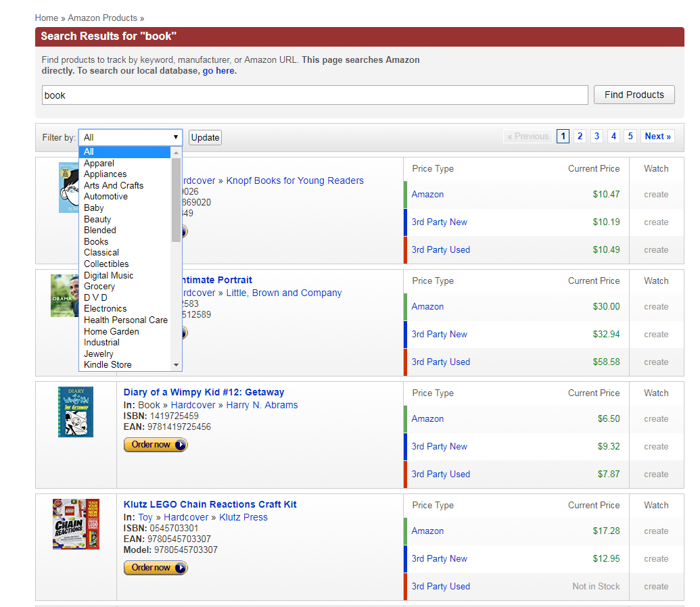Image resolution: width=700 pixels, height=607 pixels.
Task: Click the Toy category link for Klutz LEGO
Action: pos(145,517)
